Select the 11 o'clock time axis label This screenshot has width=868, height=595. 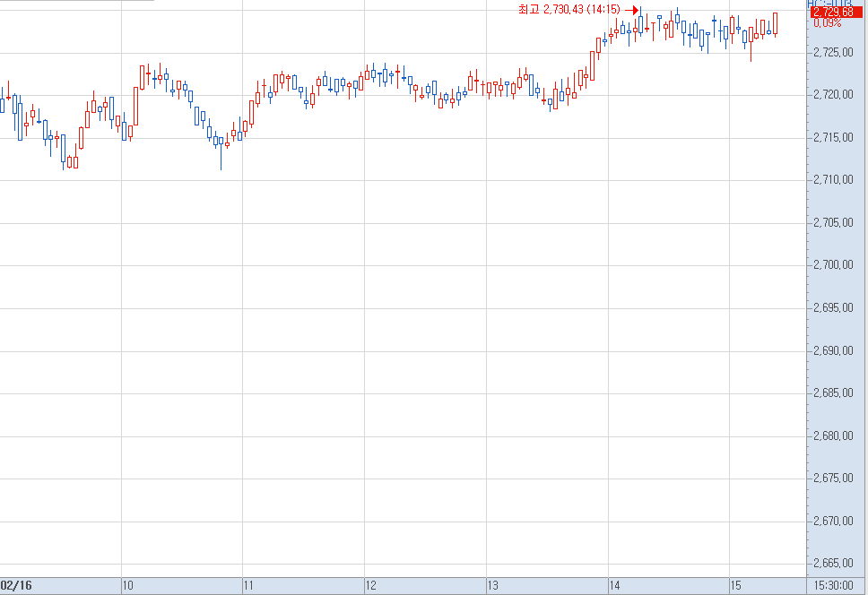coord(248,586)
